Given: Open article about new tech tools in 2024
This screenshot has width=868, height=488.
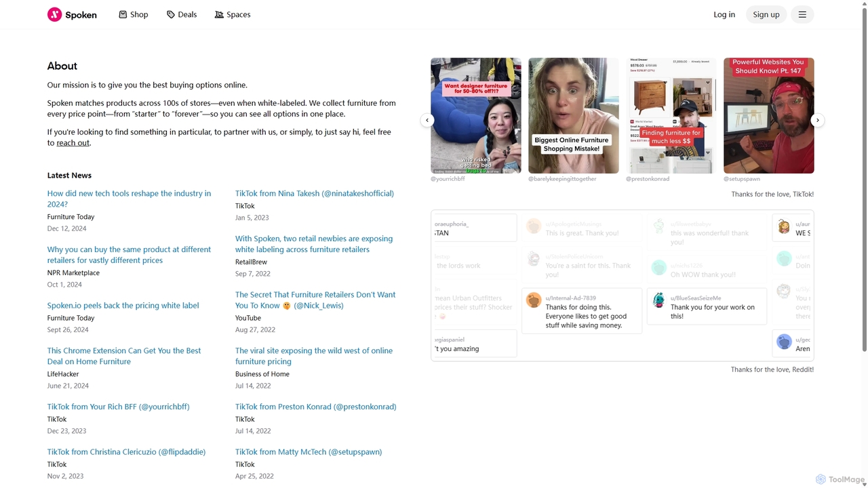Looking at the screenshot, I should 129,199.
